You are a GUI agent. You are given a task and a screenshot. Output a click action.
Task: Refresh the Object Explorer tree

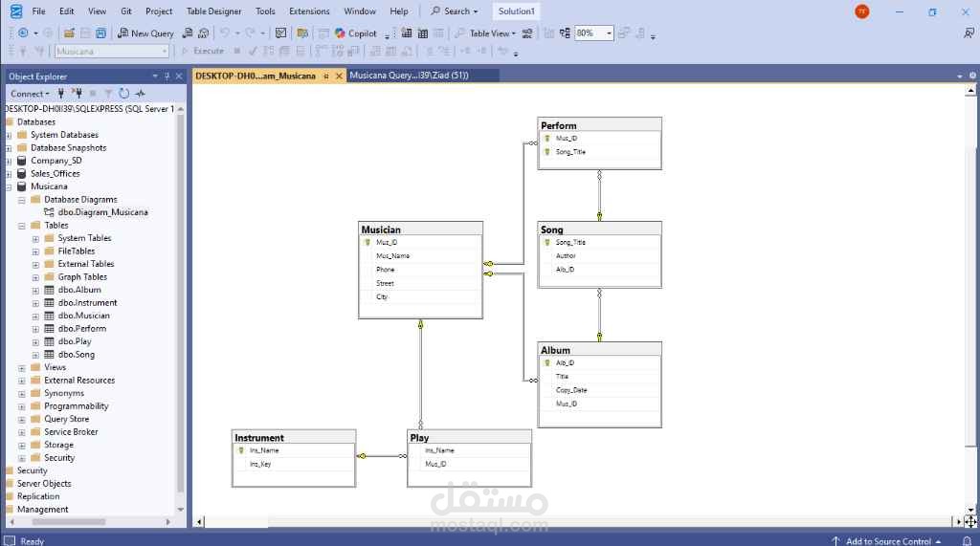pos(123,94)
